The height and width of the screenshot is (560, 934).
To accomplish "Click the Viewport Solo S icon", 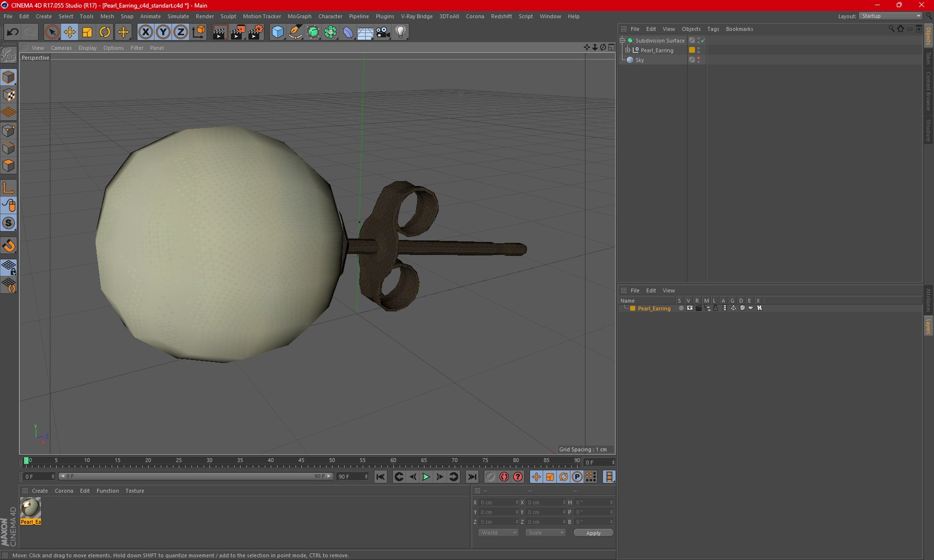I will tap(9, 223).
